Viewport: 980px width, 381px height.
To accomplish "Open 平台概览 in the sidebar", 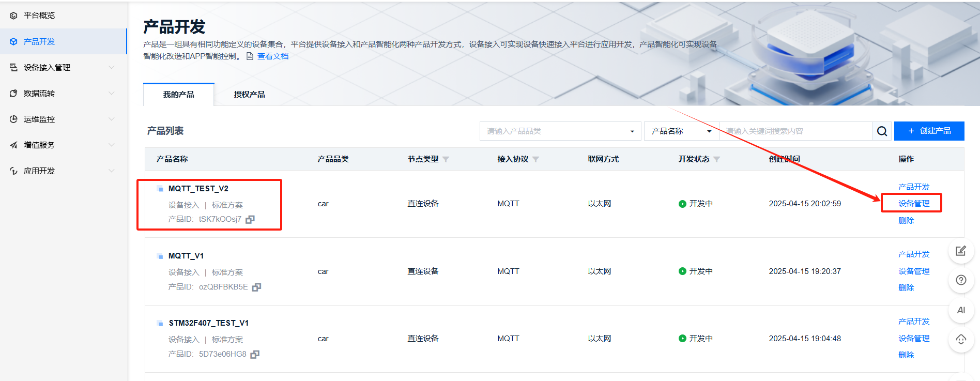I will [39, 16].
